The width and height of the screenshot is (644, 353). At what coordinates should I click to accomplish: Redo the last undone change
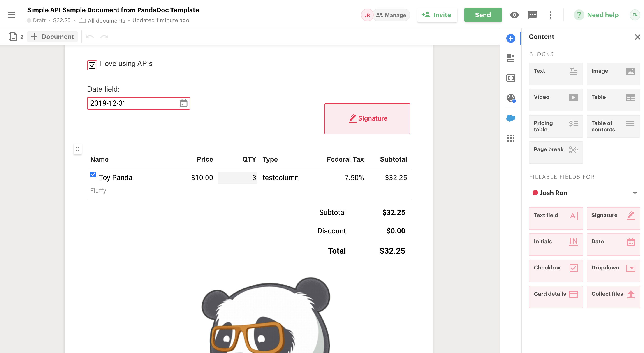pyautogui.click(x=104, y=37)
